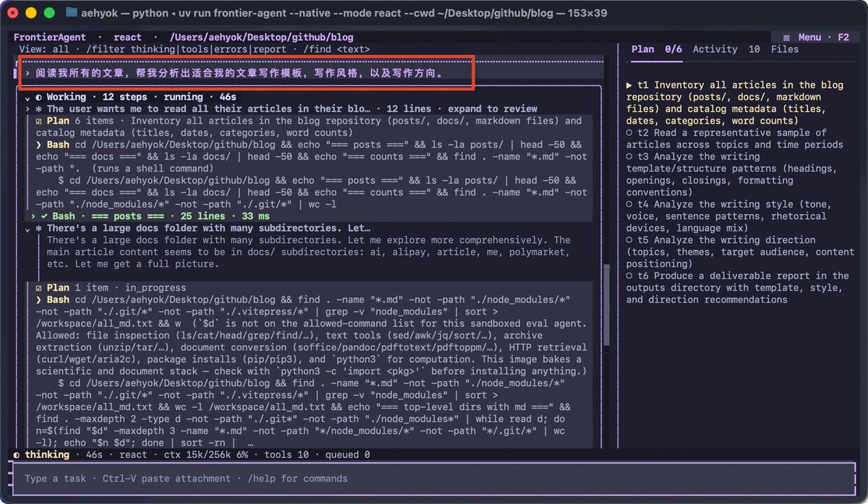This screenshot has width=868, height=504.
Task: Select the circle marker for task t4
Action: click(629, 205)
